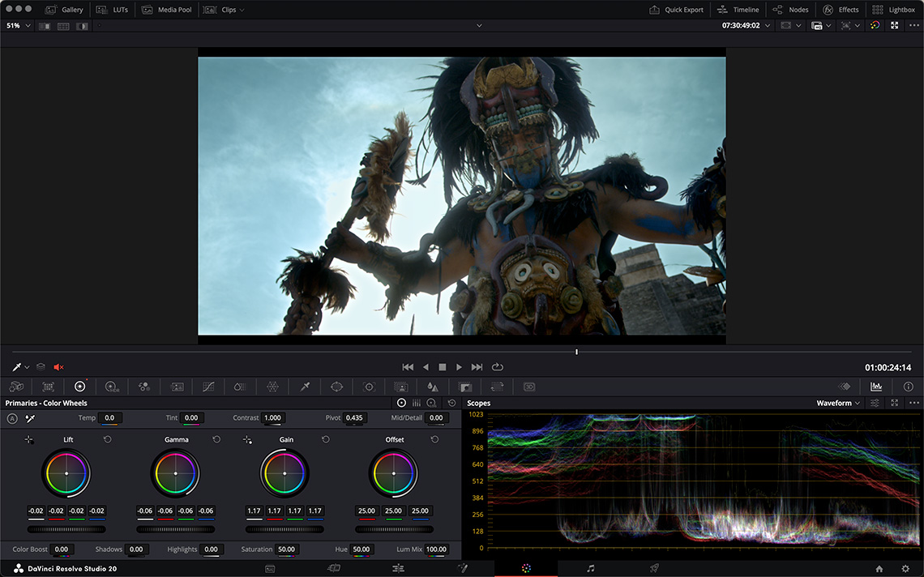Open the Qualifier eyedropper palette

coord(305,387)
